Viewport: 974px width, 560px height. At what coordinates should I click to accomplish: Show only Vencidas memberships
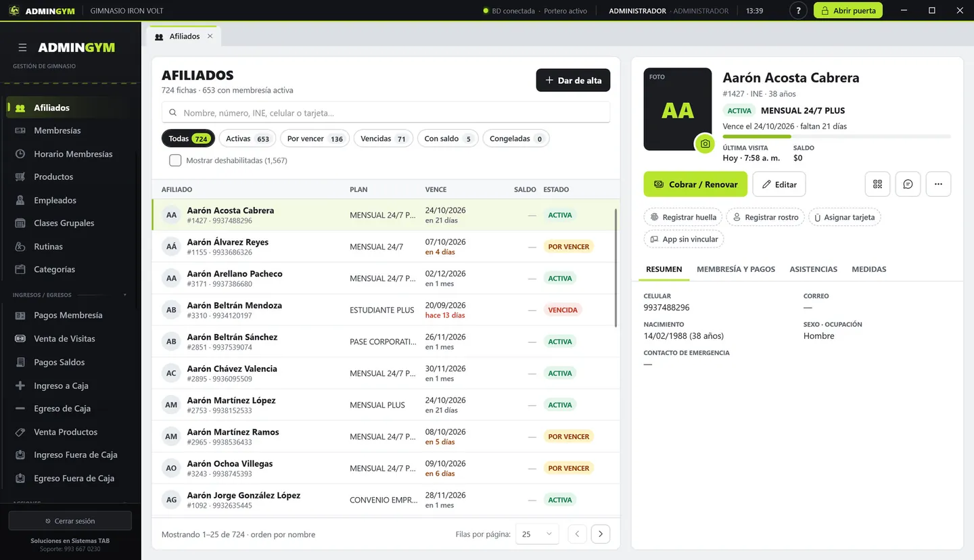384,139
